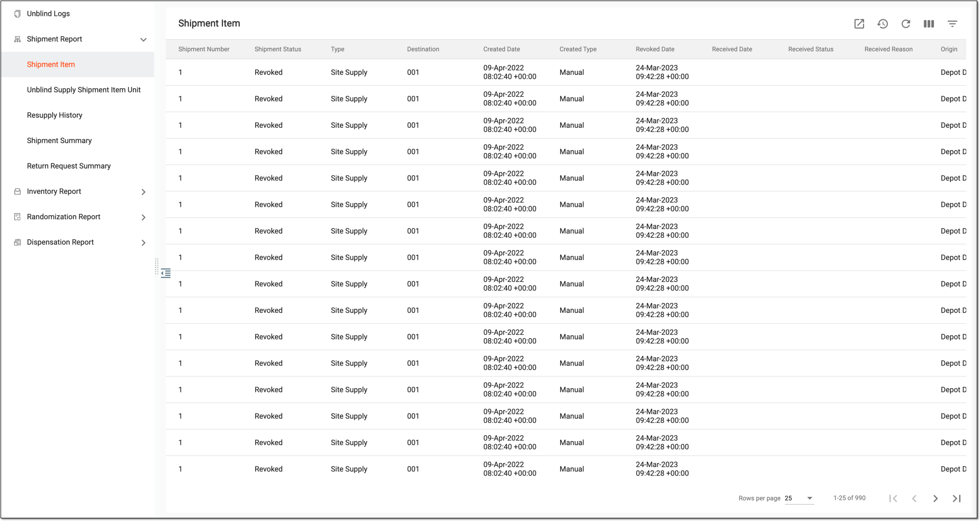
Task: Sort by Shipment Number column header
Action: click(204, 49)
